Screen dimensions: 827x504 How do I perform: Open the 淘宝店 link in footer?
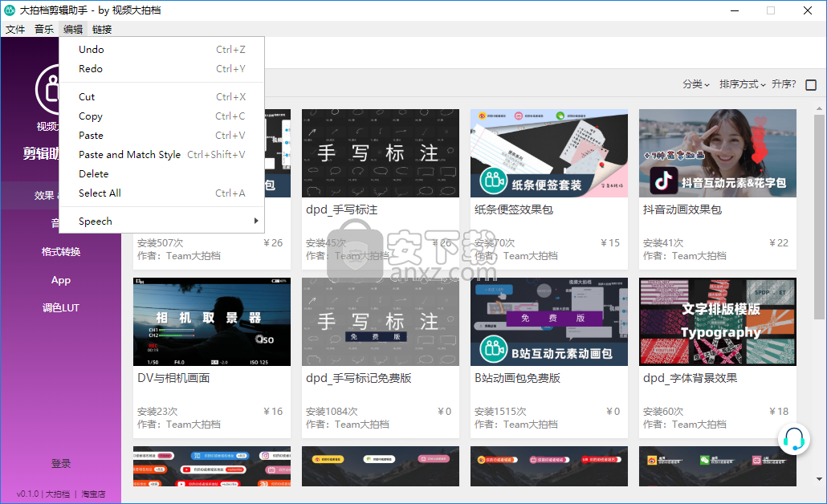coord(93,494)
